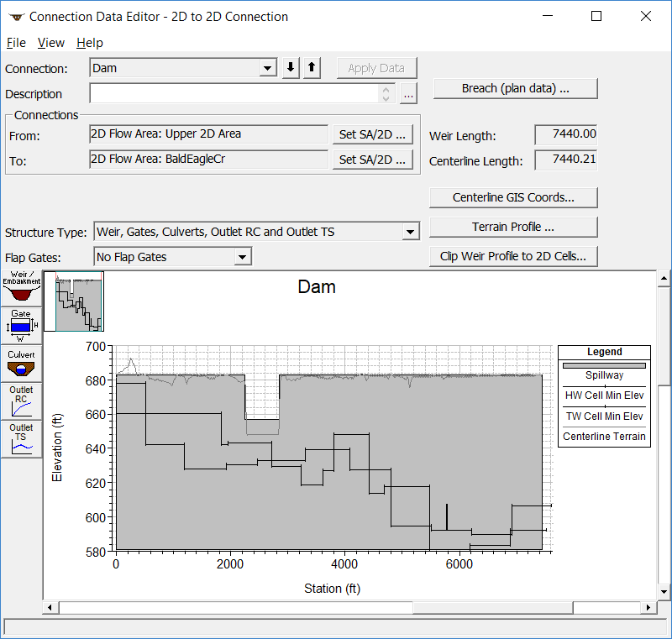Open the View menu
Image resolution: width=672 pixels, height=639 pixels.
(51, 43)
